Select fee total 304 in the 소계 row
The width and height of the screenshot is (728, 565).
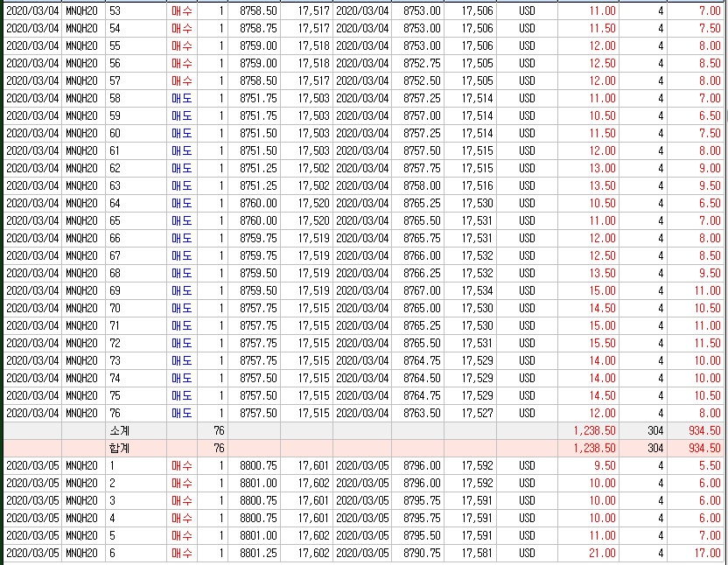pyautogui.click(x=655, y=431)
